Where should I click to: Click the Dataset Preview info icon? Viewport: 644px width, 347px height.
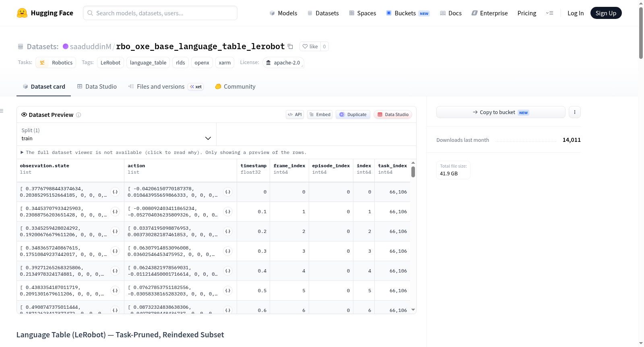[78, 115]
